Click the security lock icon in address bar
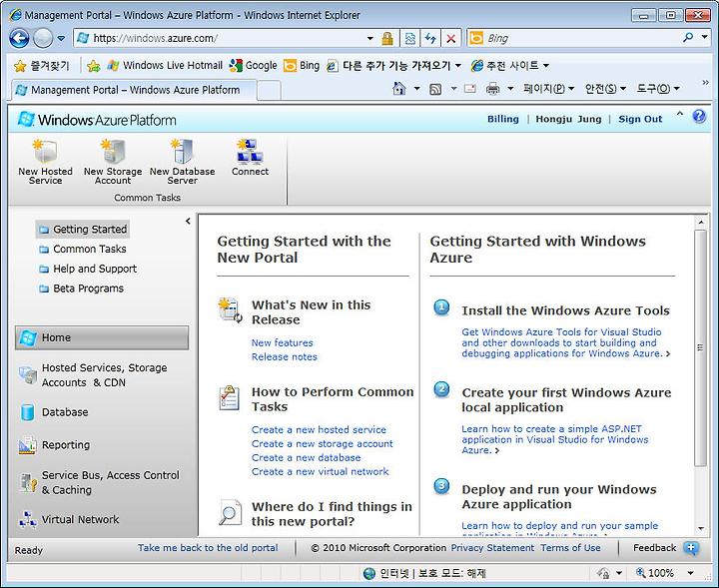This screenshot has height=588, width=719. (387, 39)
